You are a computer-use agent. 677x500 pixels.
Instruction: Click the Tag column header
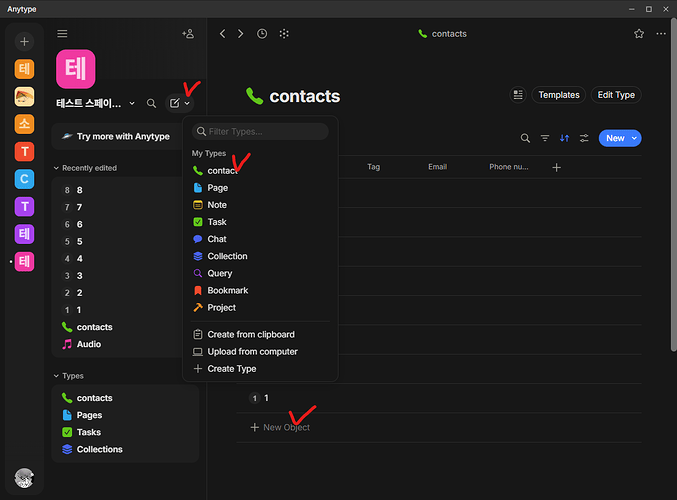click(x=373, y=167)
